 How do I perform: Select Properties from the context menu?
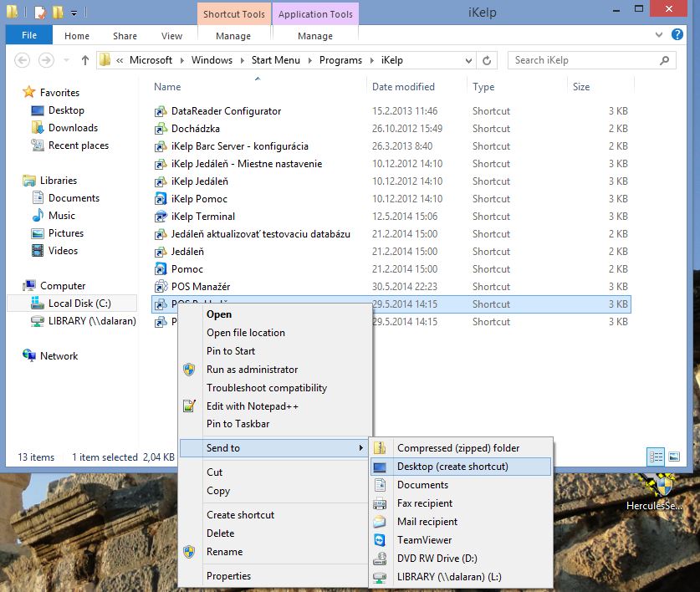[228, 576]
